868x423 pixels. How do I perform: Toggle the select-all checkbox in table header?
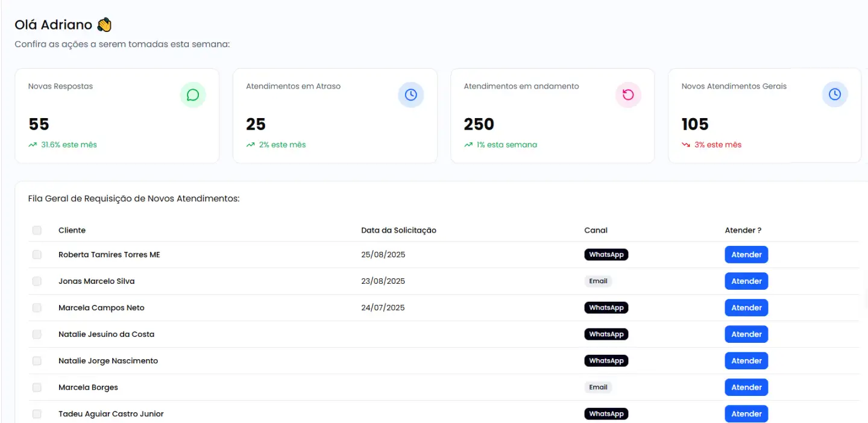[37, 230]
